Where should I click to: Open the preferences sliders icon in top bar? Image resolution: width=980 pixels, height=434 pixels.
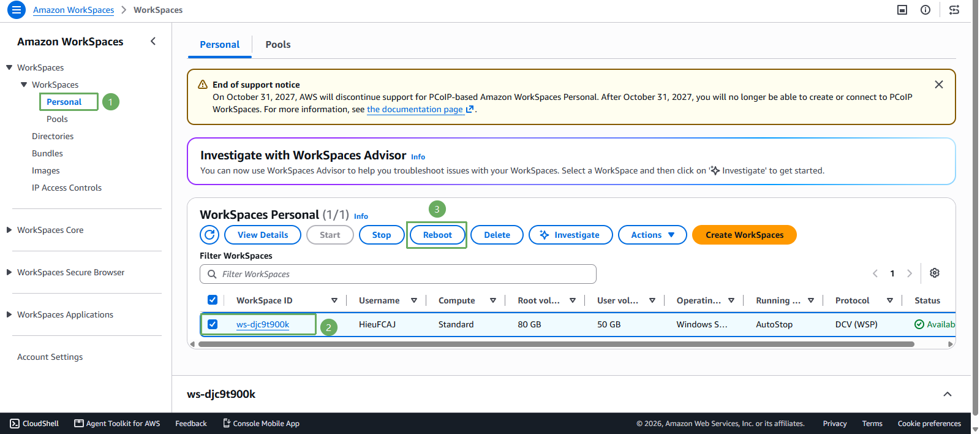pyautogui.click(x=954, y=10)
